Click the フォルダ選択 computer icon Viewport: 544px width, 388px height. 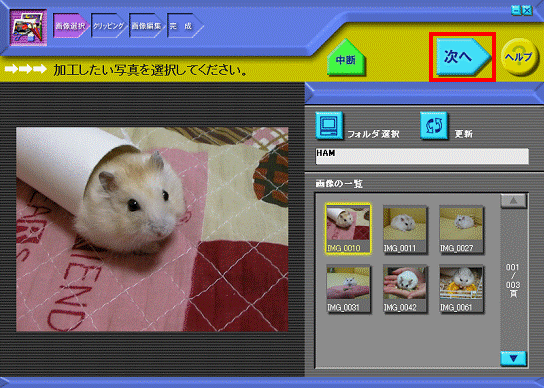click(x=329, y=125)
